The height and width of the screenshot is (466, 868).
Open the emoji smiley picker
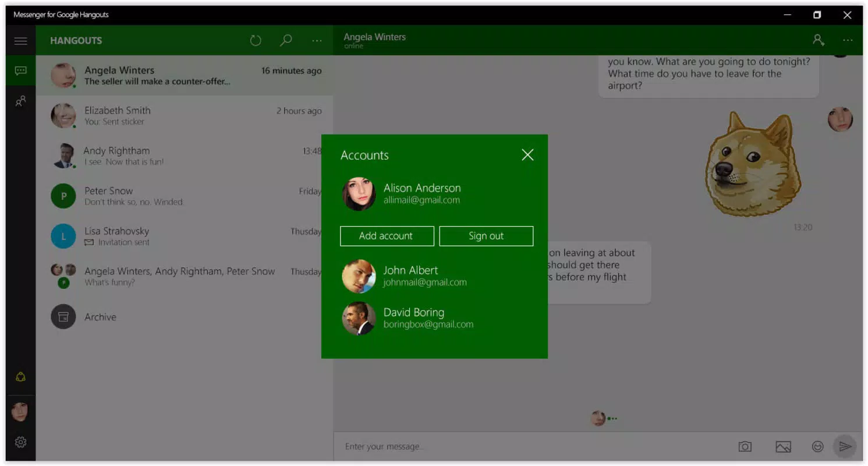click(818, 447)
